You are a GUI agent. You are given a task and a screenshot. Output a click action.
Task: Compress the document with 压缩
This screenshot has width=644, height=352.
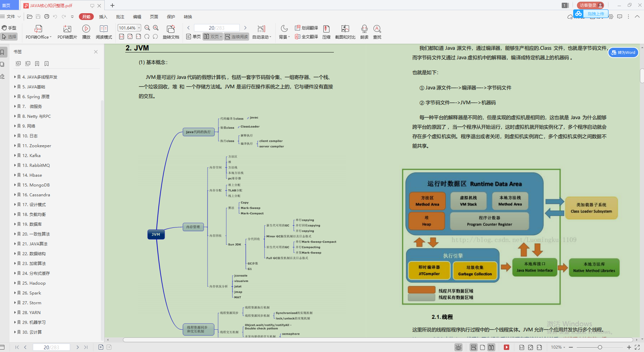coord(326,32)
